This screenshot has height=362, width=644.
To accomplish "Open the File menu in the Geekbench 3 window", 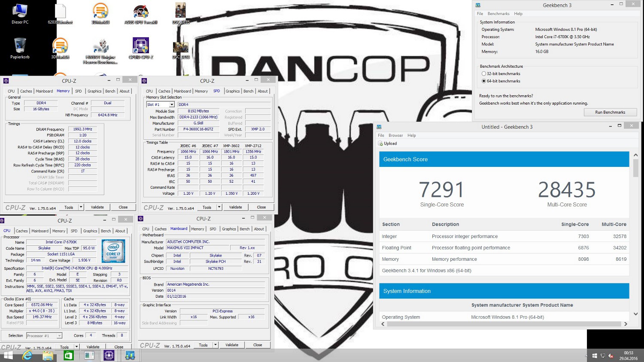I will point(480,14).
